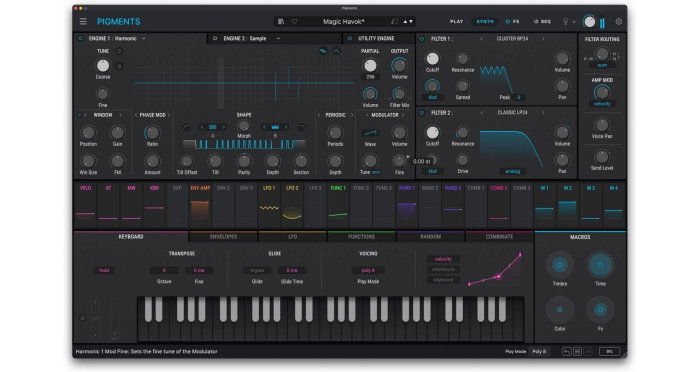Click the lightbulb sound design tips icon
The image size is (700, 372).
tap(565, 21)
